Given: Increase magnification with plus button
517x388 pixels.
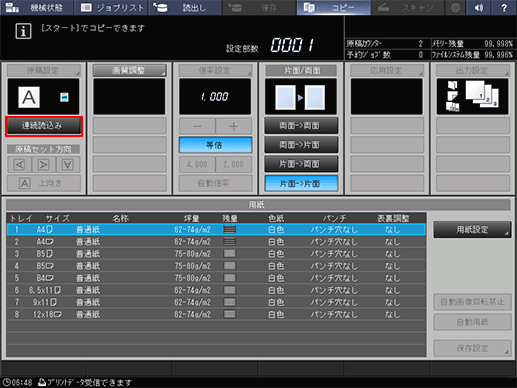Looking at the screenshot, I should 234,126.
